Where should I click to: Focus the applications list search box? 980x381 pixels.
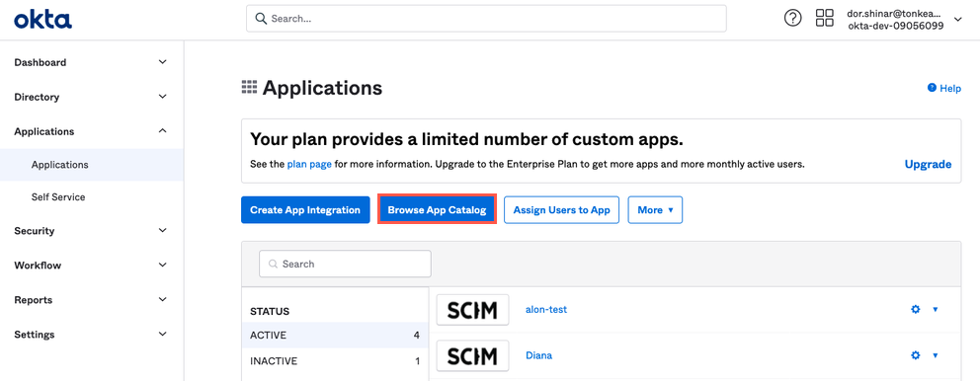coord(345,264)
